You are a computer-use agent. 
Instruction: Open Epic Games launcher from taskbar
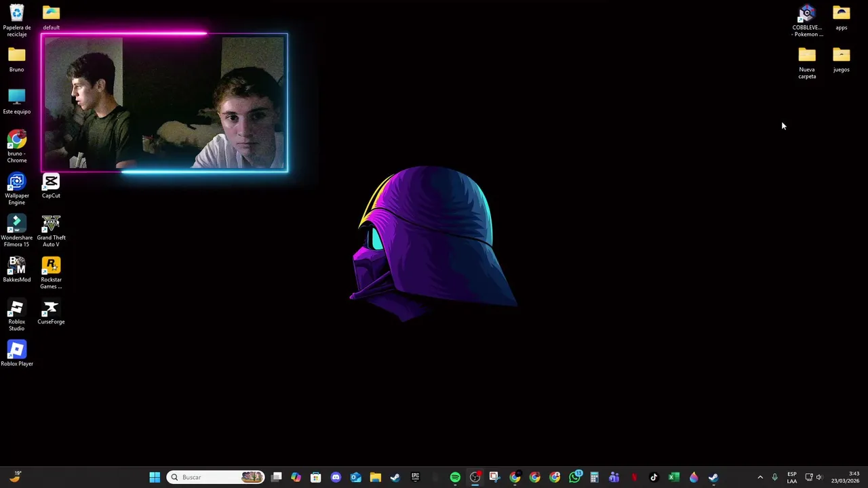click(415, 477)
